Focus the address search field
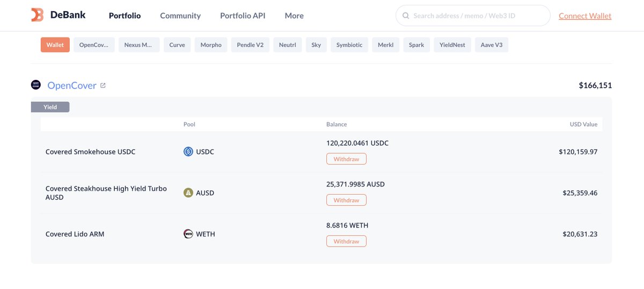This screenshot has height=289, width=644. tap(473, 16)
